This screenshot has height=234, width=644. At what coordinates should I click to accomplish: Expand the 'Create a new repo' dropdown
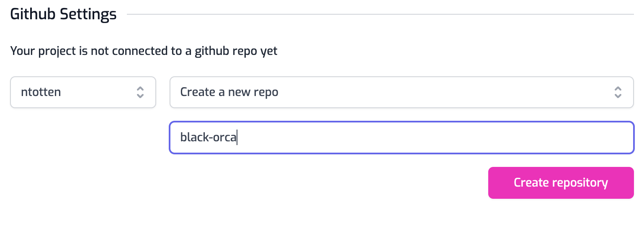(x=401, y=92)
